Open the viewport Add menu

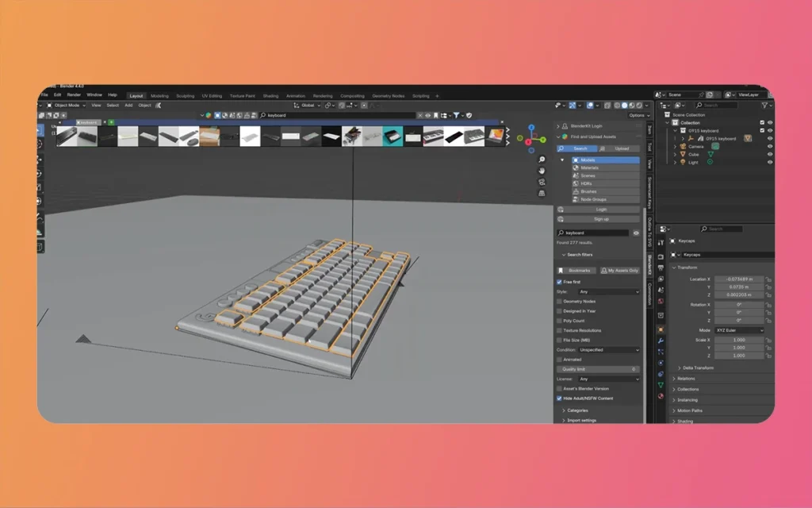[128, 106]
